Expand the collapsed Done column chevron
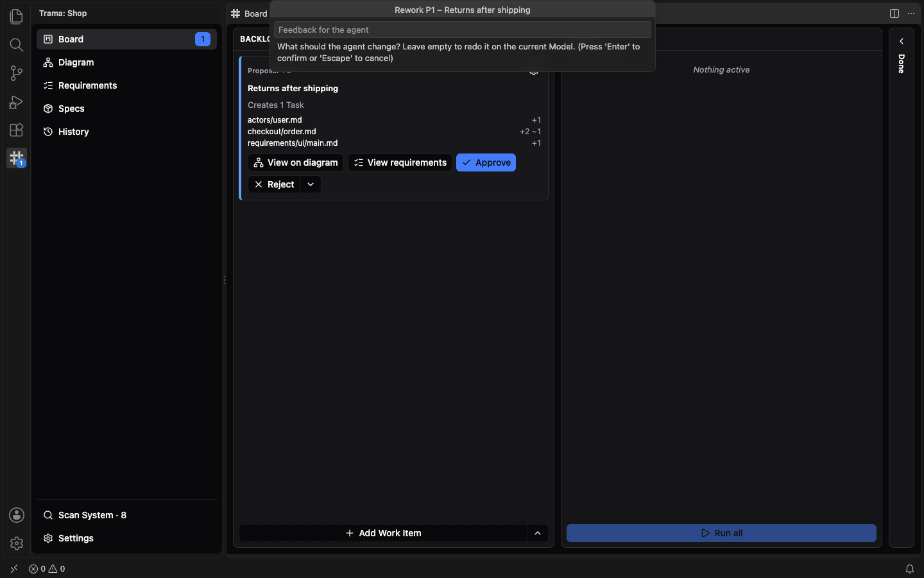 click(x=902, y=41)
